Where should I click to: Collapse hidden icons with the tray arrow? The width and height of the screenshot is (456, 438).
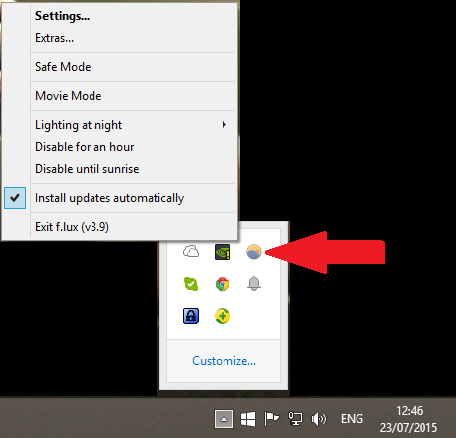(x=224, y=419)
